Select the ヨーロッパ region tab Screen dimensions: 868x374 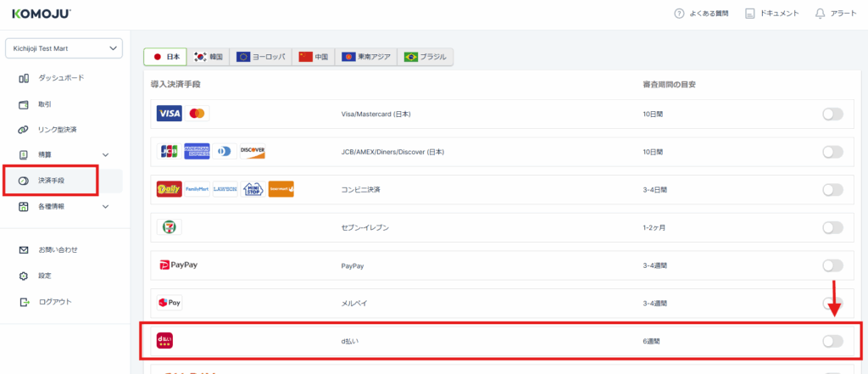point(261,57)
